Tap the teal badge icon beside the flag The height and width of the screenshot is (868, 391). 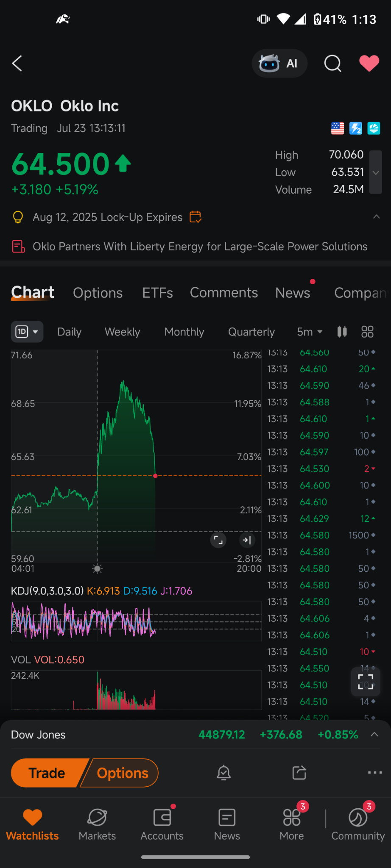374,128
